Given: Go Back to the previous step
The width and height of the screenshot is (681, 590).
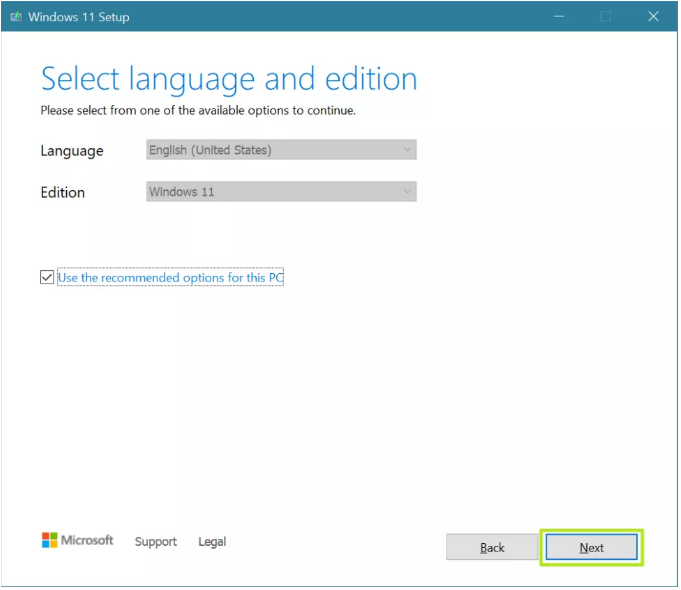Looking at the screenshot, I should 493,549.
